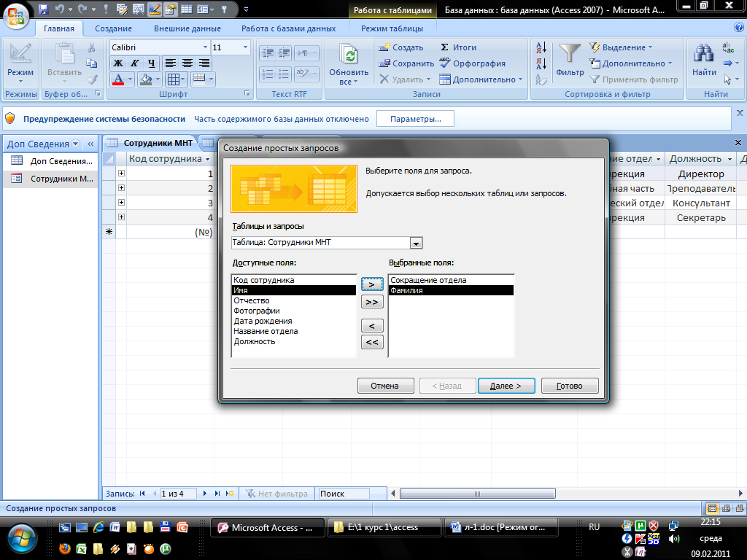Align text right in ribbon

point(204,63)
